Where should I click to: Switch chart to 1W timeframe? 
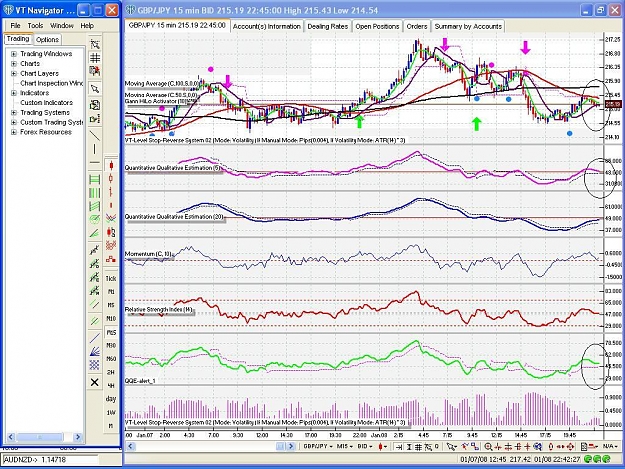111,412
